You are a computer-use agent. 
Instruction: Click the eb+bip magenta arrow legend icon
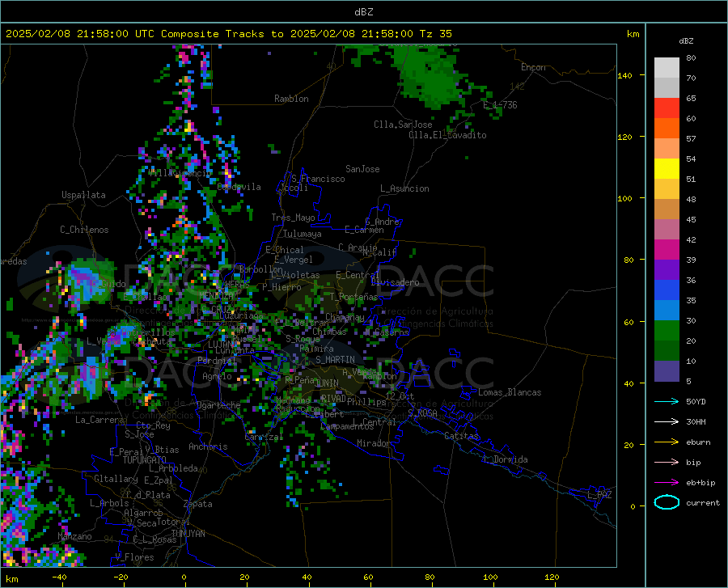coord(667,483)
